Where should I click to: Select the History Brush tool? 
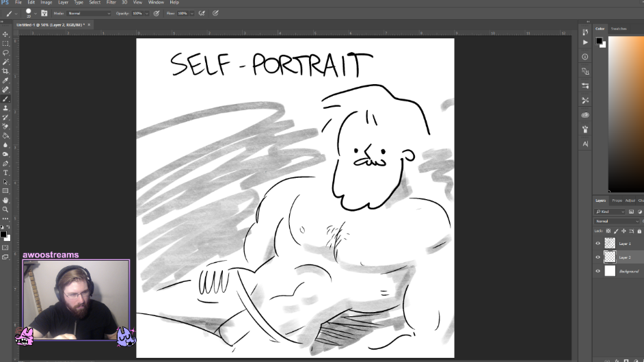(5, 118)
